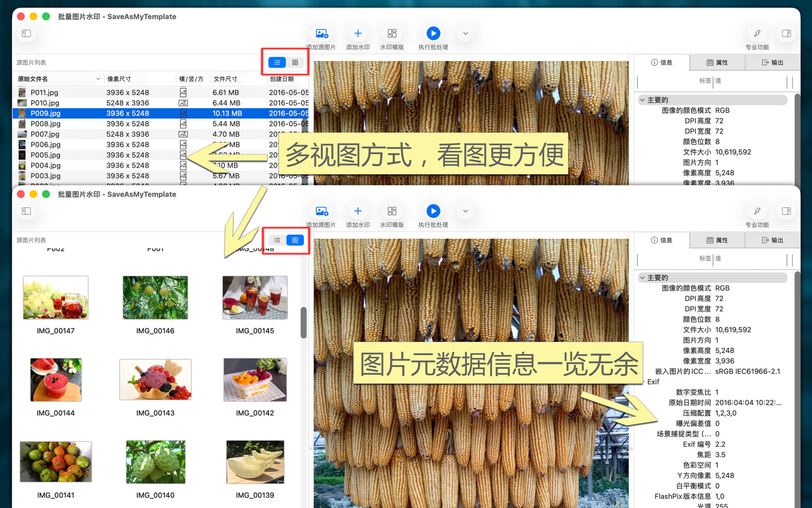
Task: Switch to grid view in the list-view window
Action: point(295,62)
